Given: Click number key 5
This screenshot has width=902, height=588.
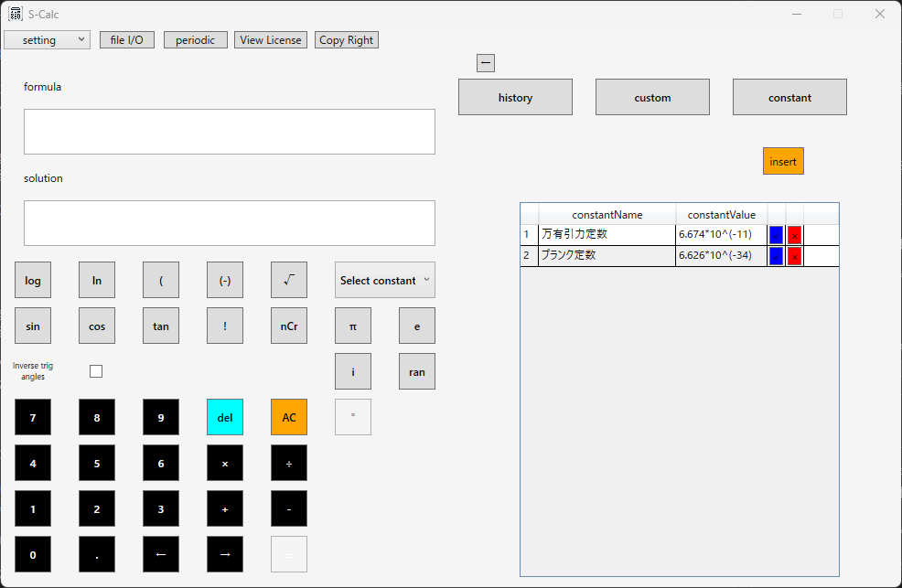Looking at the screenshot, I should tap(97, 463).
